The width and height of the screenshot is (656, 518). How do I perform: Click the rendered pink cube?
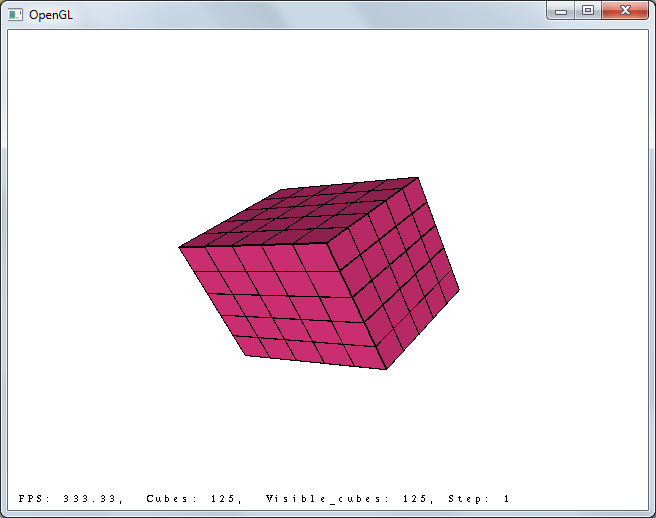pos(319,273)
